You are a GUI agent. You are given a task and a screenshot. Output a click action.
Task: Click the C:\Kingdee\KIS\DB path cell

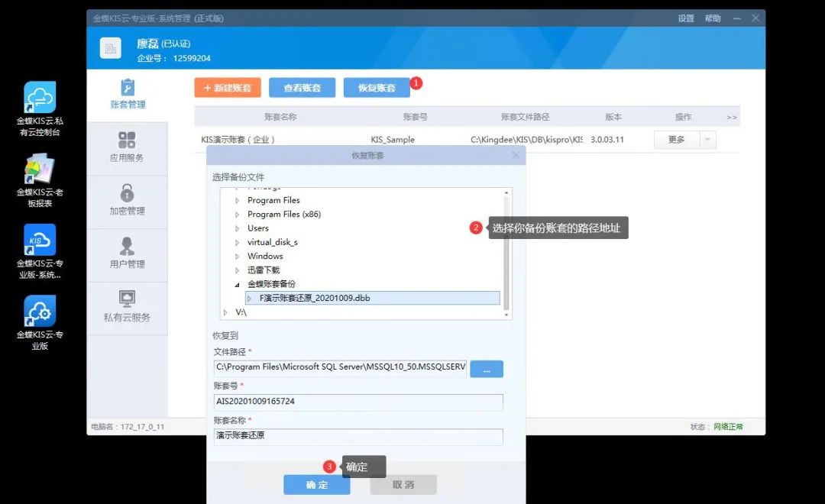tap(526, 140)
